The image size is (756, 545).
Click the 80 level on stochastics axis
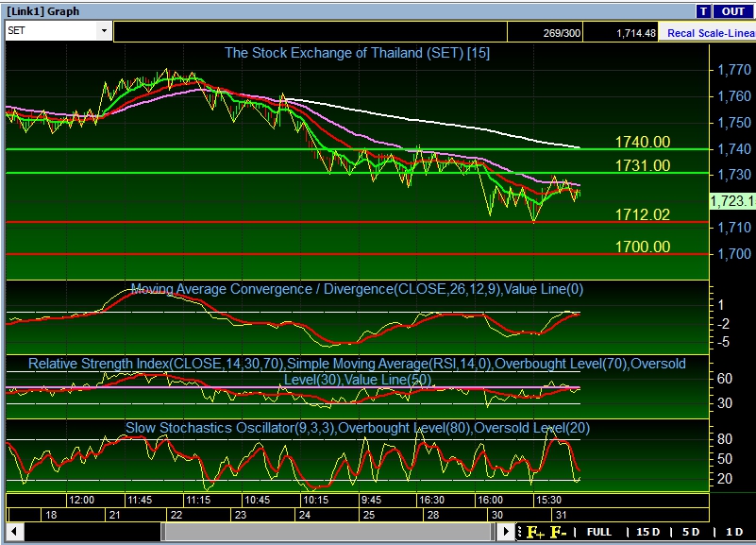[x=725, y=439]
